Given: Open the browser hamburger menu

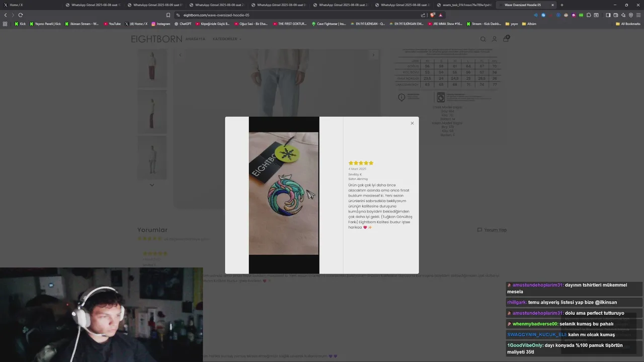Looking at the screenshot, I should point(638,15).
